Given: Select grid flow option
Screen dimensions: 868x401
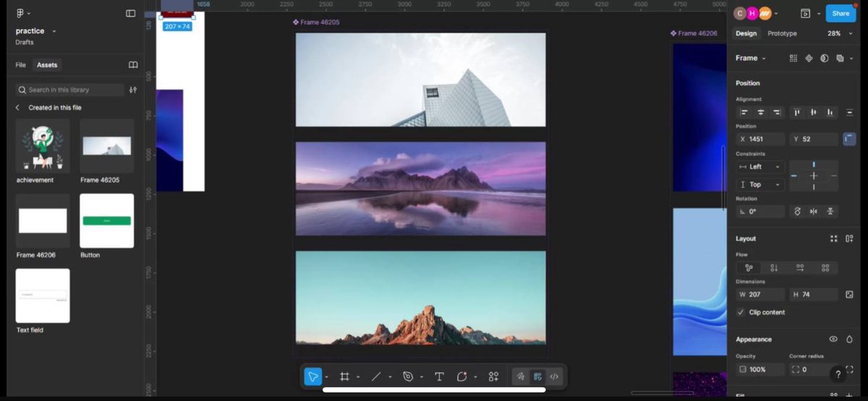Looking at the screenshot, I should coord(825,267).
